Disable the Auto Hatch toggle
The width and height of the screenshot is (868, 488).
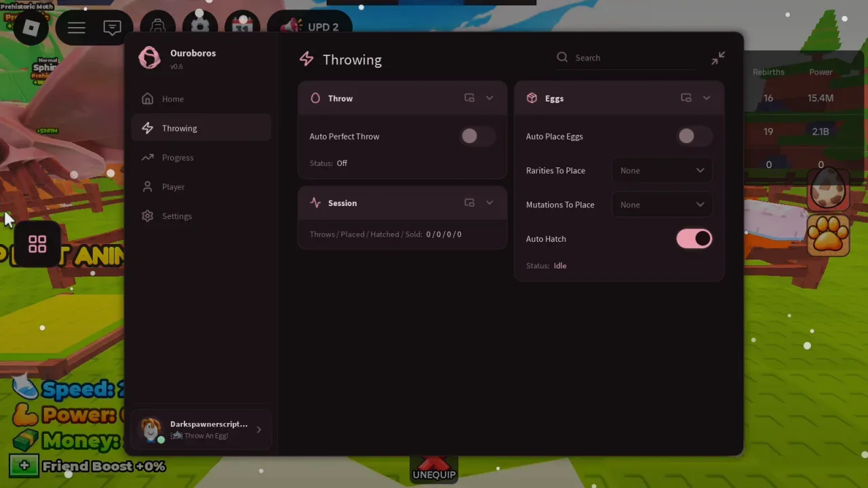694,239
